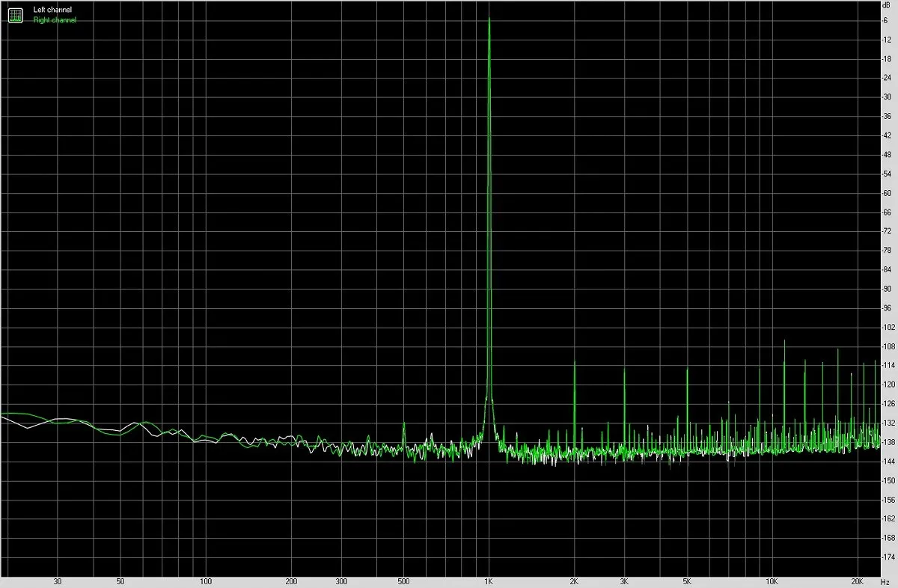Click the '2K' frequency axis label
The height and width of the screenshot is (588, 898).
574,582
